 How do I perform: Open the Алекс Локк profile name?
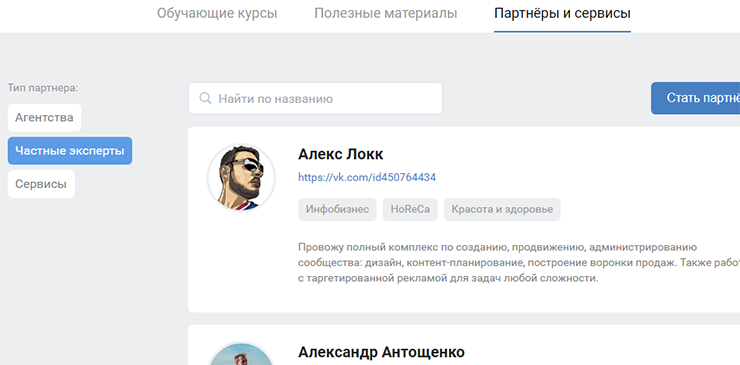pos(341,154)
